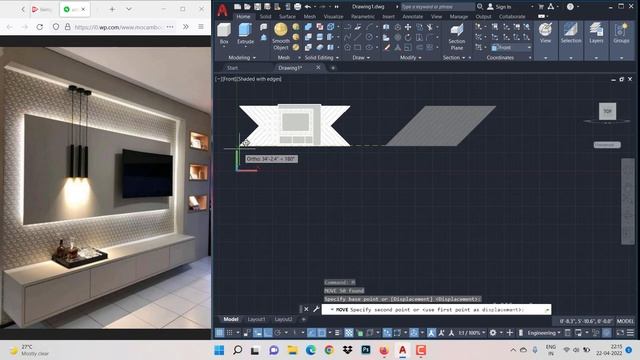This screenshot has height=360, width=640.
Task: Toggle object snap in status bar
Action: [322, 333]
